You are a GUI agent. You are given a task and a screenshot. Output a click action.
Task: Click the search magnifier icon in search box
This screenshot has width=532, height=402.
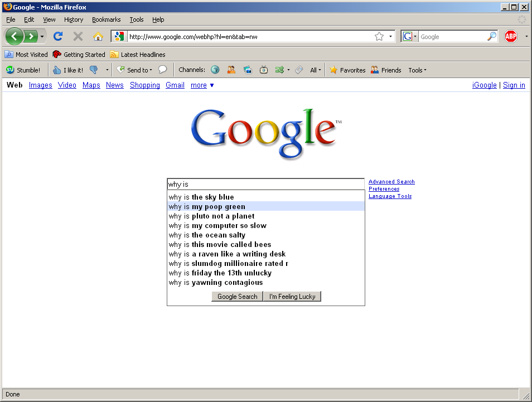(491, 37)
